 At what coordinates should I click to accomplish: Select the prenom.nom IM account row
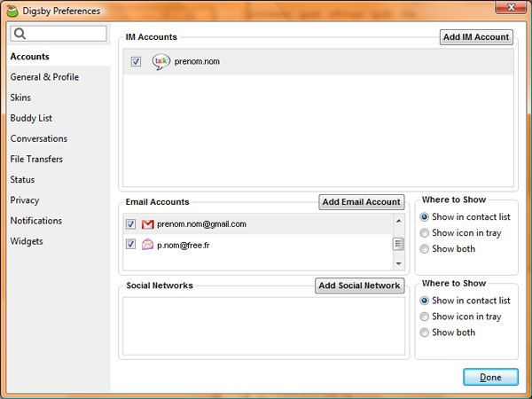[318, 61]
